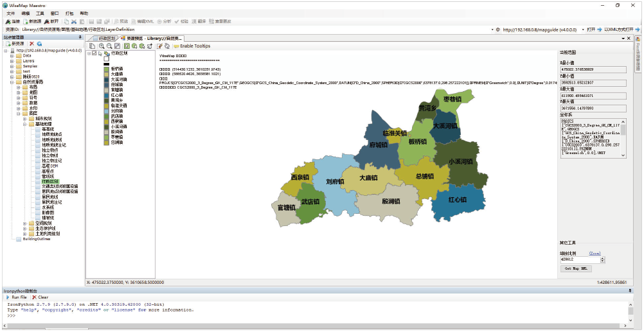Screen dimensions: 644x332
Task: Click the Enable Tooltips icon
Action: coord(176,46)
